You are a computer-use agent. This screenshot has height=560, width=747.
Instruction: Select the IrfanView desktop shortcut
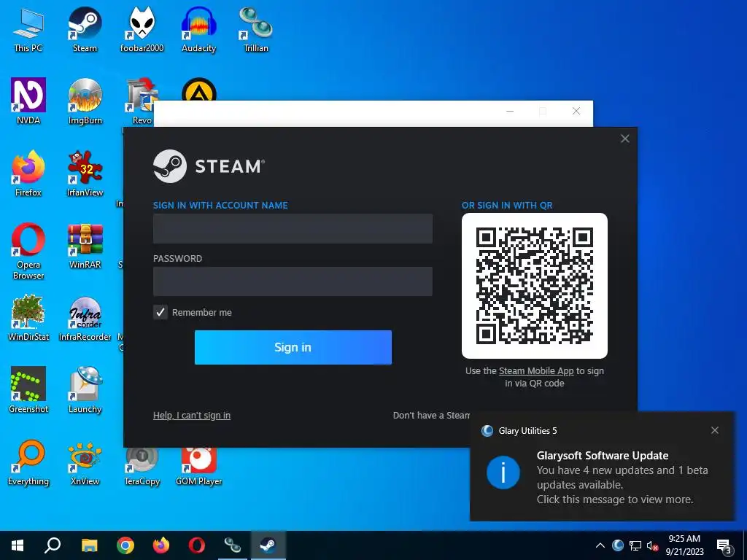pos(85,174)
